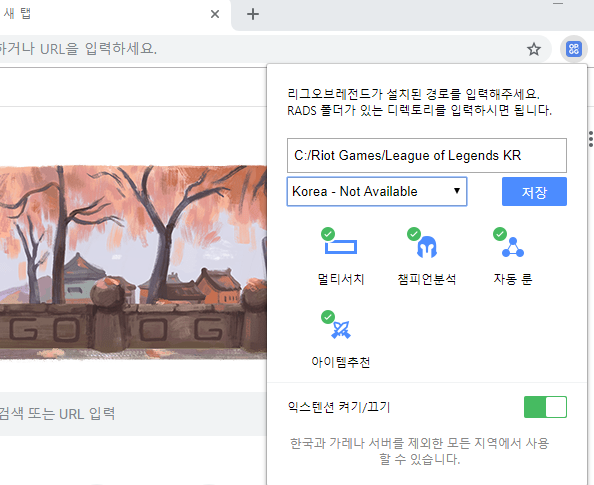The image size is (594, 485).
Task: Open the Chrome three-dot menu
Action: [590, 139]
